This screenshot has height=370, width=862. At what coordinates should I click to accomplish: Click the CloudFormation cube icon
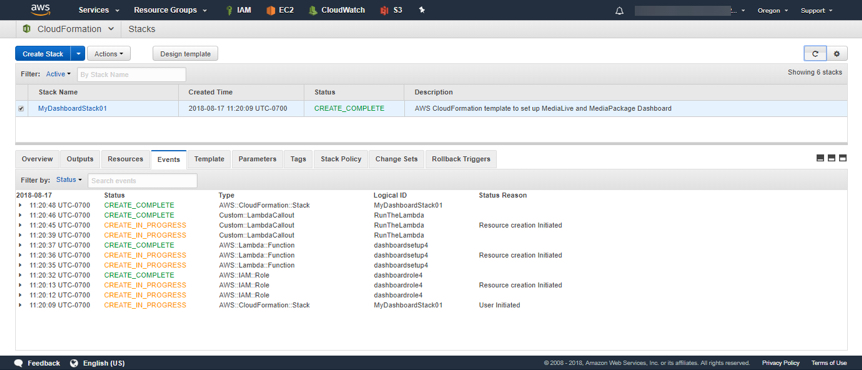point(26,29)
